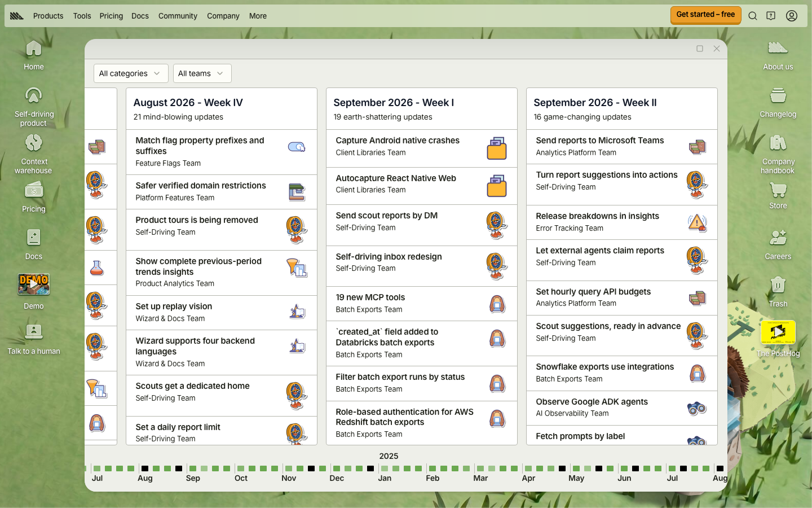Jump to Mar on the timeline
Image resolution: width=812 pixels, height=508 pixels.
tap(480, 478)
